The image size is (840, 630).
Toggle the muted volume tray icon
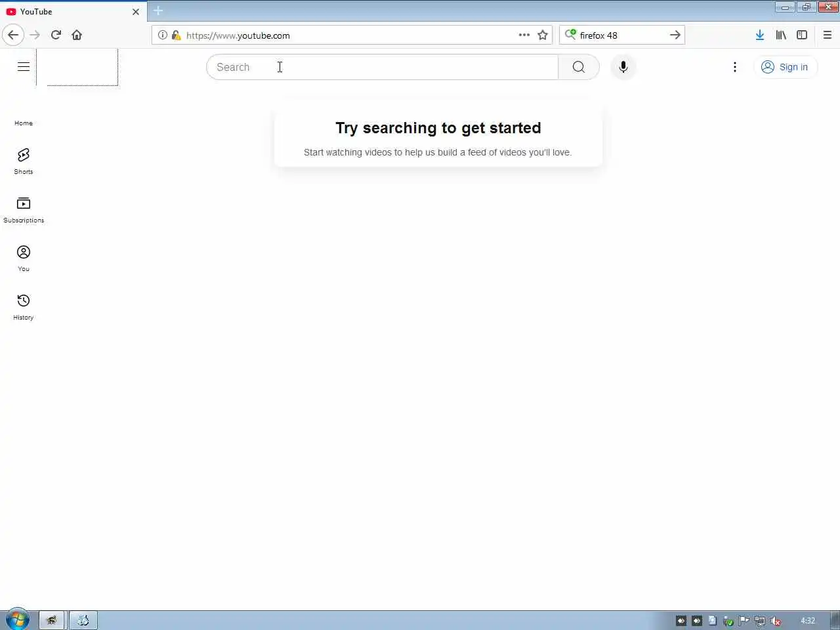point(776,621)
